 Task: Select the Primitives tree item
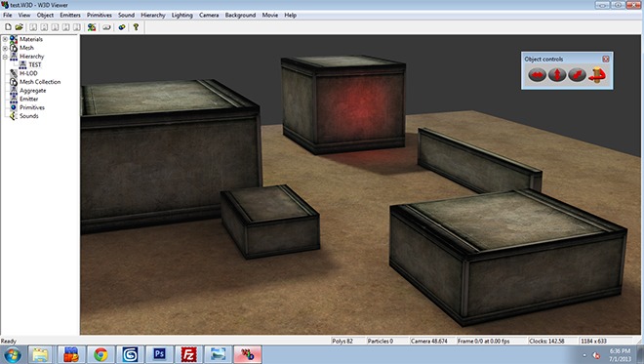point(31,107)
